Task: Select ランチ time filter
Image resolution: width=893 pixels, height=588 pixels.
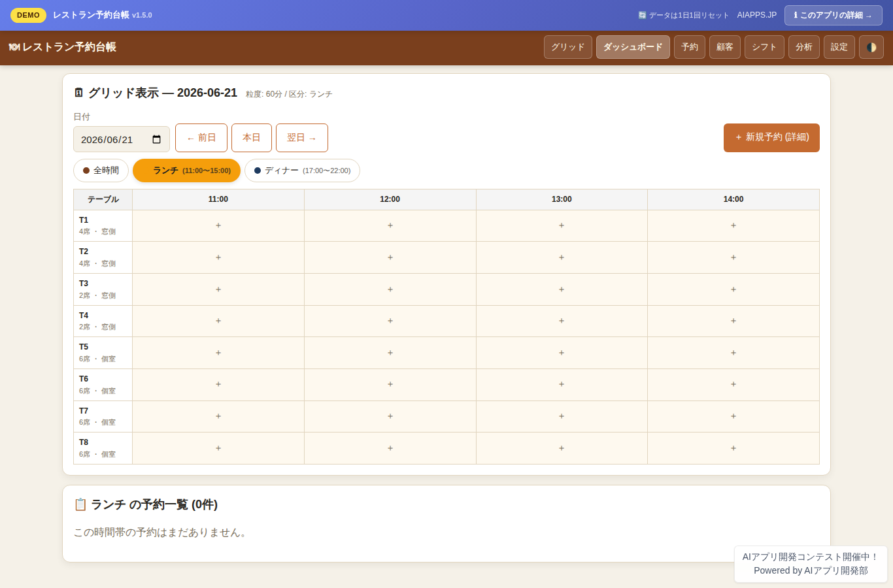Action: tap(186, 171)
